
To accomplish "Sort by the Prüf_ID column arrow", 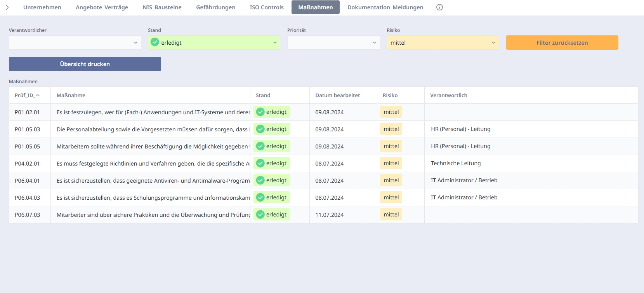I will coord(38,95).
